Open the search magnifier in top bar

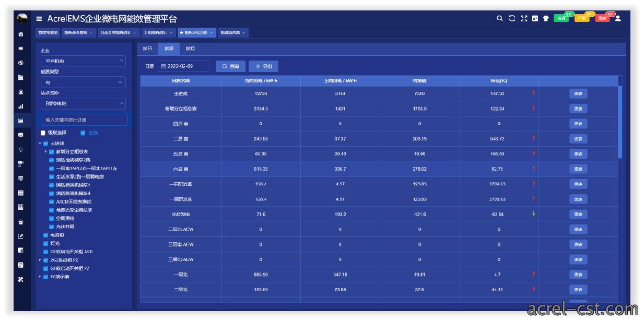click(x=499, y=18)
